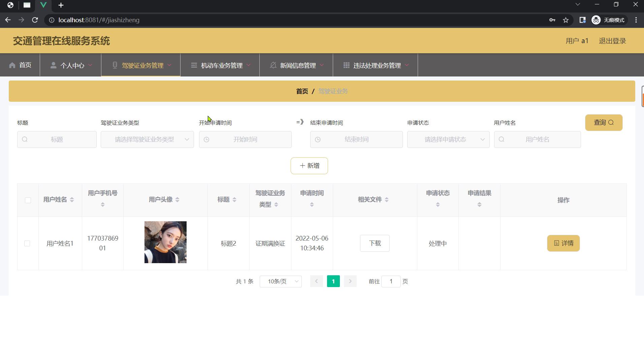Click the magnifier icon in 用户姓名 field
The width and height of the screenshot is (644, 343).
502,139
